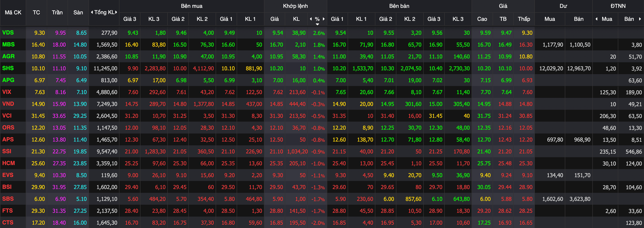The image size is (644, 228).
Task: Click CTS percent change -2.0%
Action: pyautogui.click(x=318, y=223)
